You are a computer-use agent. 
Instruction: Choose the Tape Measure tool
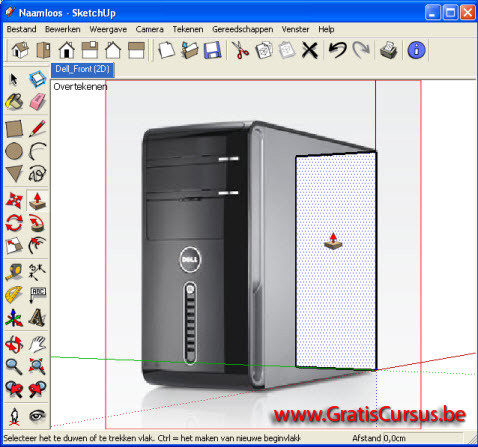pyautogui.click(x=14, y=272)
